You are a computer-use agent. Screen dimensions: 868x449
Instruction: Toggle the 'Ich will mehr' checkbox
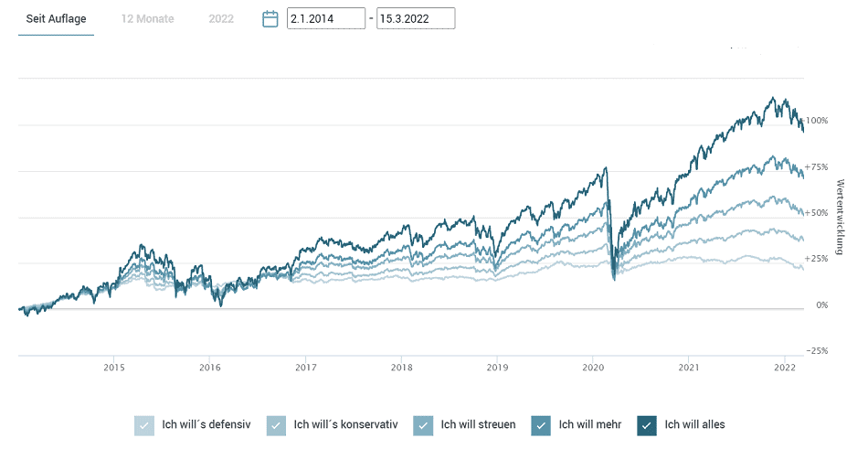540,426
